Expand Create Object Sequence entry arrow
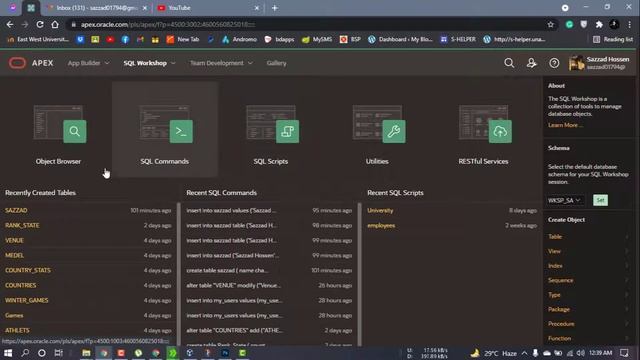 pyautogui.click(x=627, y=280)
